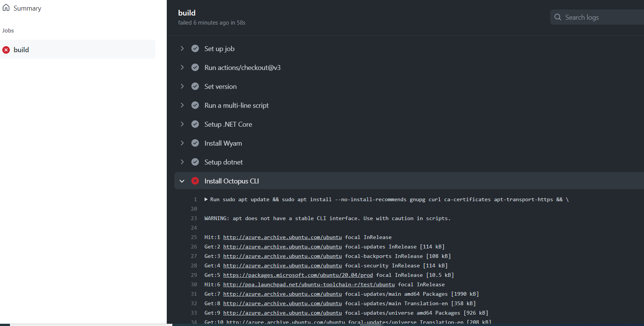
Task: Open the azure archive URL on line 28
Action: [x=282, y=265]
